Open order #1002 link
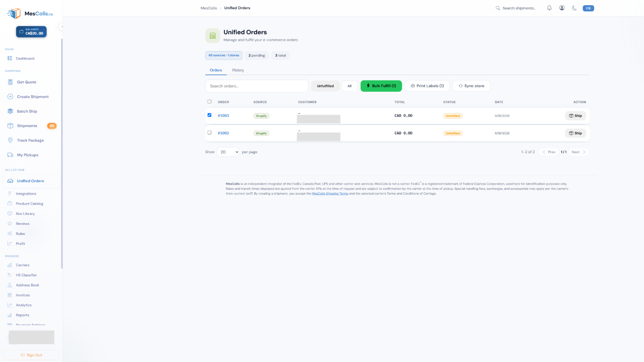This screenshot has width=644, height=362. [223, 133]
